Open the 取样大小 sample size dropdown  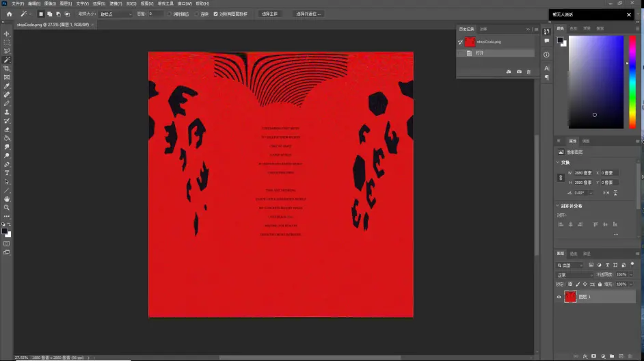(x=115, y=14)
